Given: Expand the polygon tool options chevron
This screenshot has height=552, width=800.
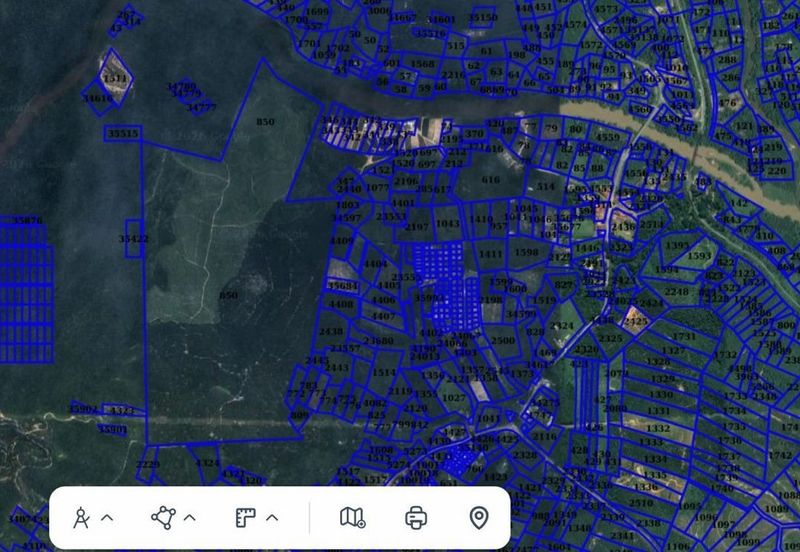Looking at the screenshot, I should click(x=190, y=517).
